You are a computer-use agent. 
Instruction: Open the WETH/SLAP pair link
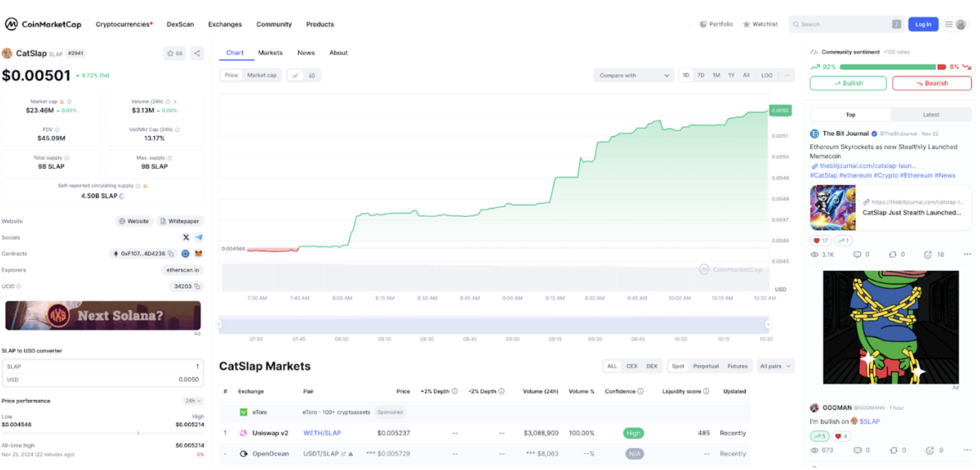[322, 433]
